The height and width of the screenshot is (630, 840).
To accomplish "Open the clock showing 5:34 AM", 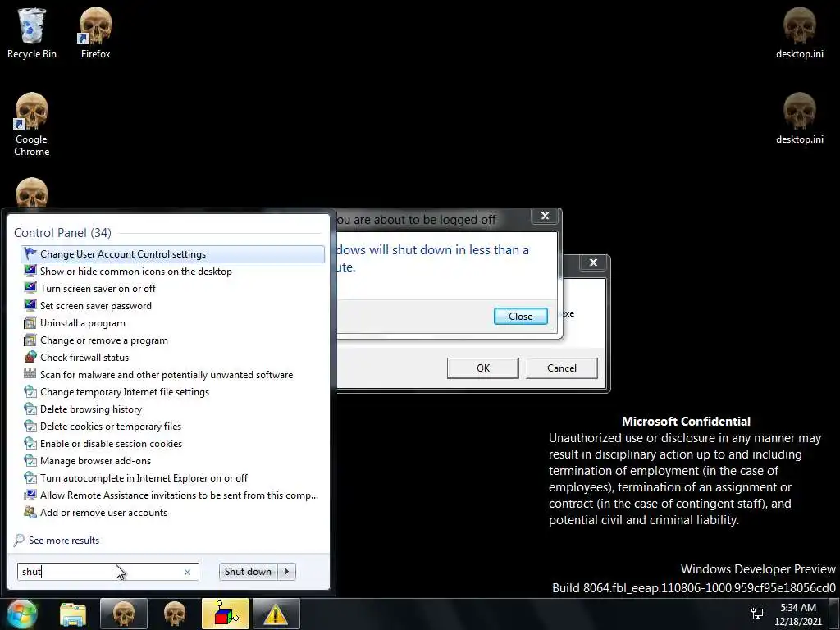I will [x=798, y=614].
